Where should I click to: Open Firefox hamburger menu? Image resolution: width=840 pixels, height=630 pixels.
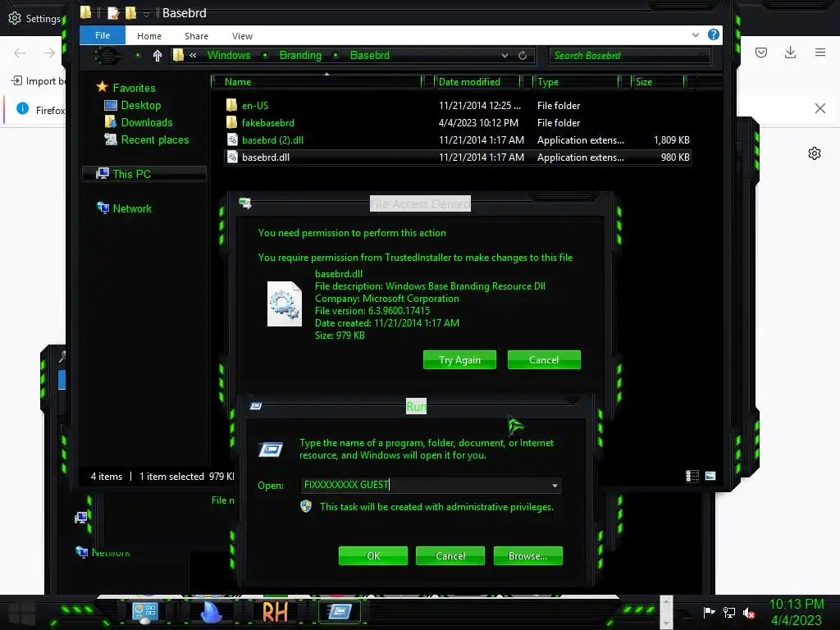point(819,52)
